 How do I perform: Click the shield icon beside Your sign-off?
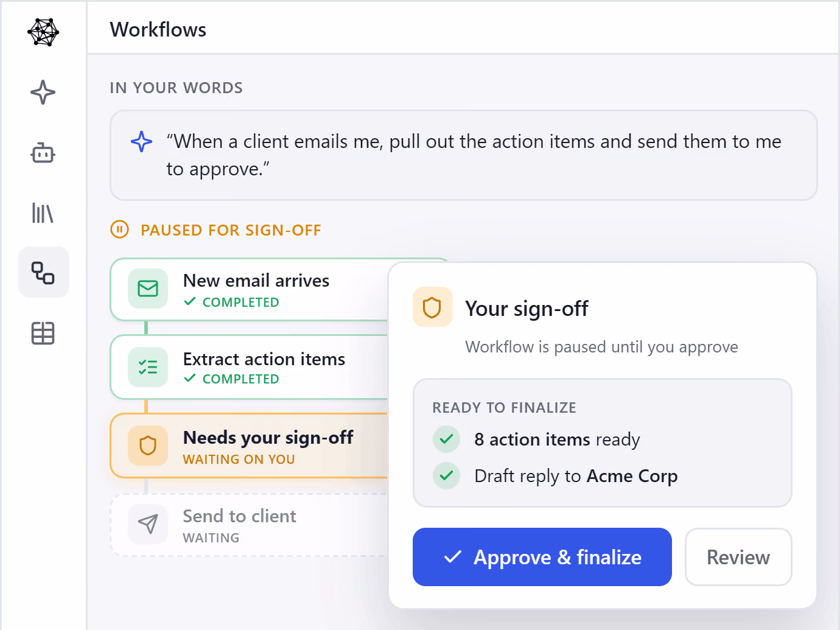(432, 307)
